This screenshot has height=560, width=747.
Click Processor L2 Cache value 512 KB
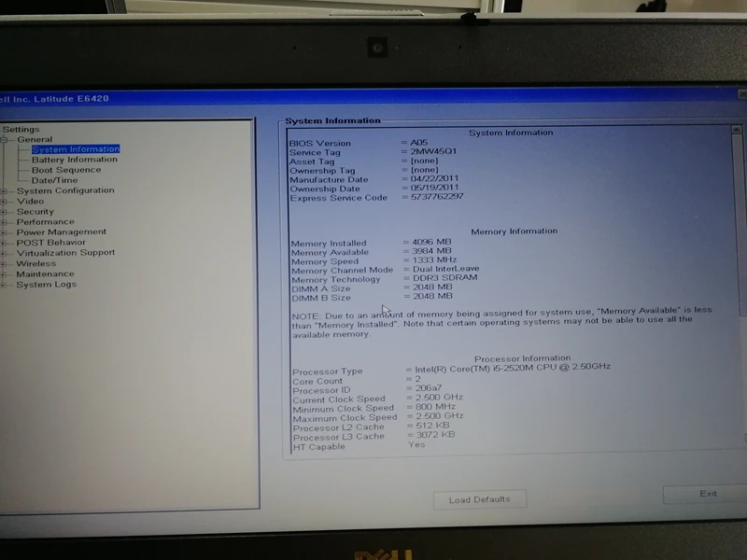(432, 426)
